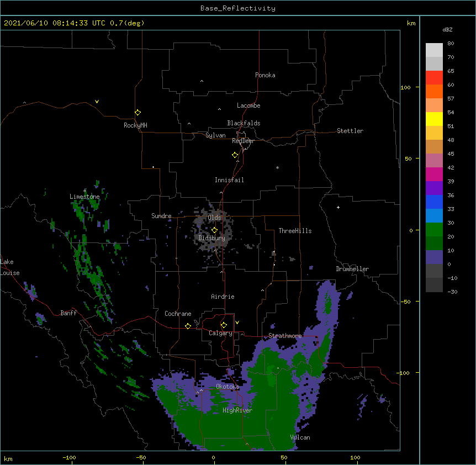Click the Innisfail city label
Screen dimensions: 476x465
point(229,180)
